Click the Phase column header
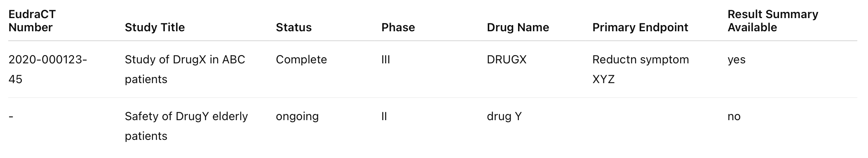The width and height of the screenshot is (868, 158). [398, 27]
